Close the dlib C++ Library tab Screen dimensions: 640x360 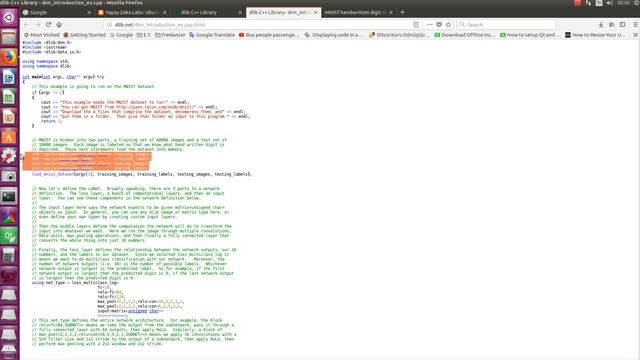pos(240,12)
